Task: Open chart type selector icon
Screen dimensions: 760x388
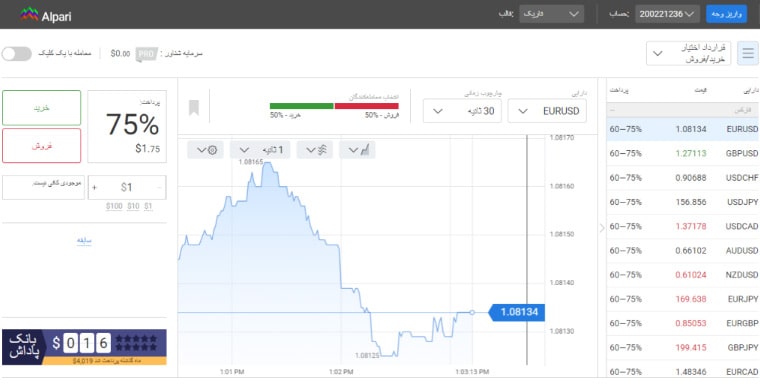Action: (357, 150)
